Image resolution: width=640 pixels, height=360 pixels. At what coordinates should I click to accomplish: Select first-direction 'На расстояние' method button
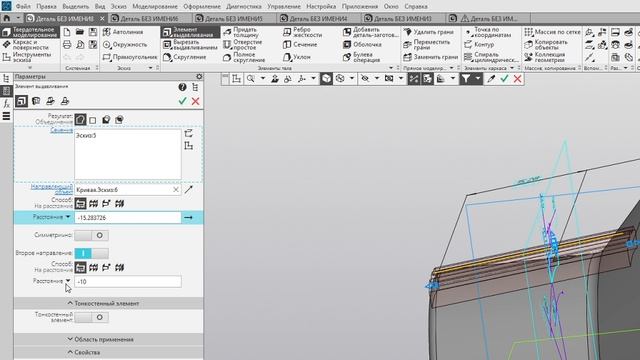(x=80, y=203)
